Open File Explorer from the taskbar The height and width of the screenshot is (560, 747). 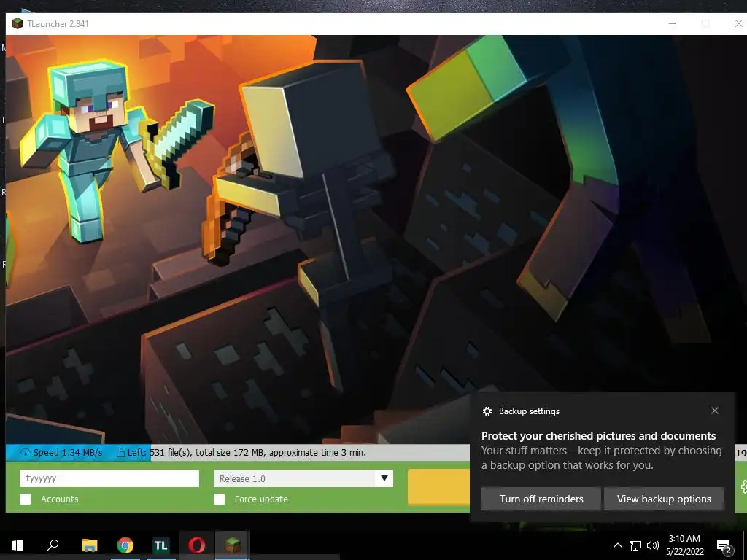tap(89, 545)
